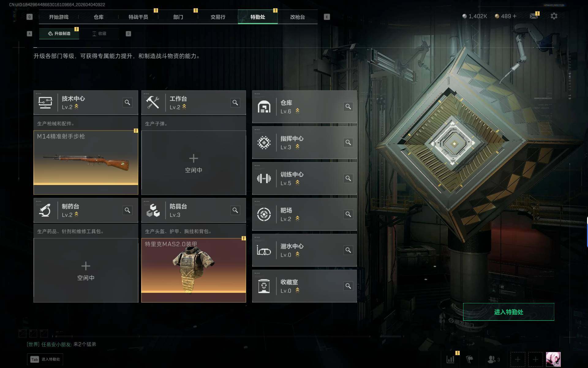Click upgrade chevrons on 训练中心 Lv.5

pyautogui.click(x=297, y=183)
